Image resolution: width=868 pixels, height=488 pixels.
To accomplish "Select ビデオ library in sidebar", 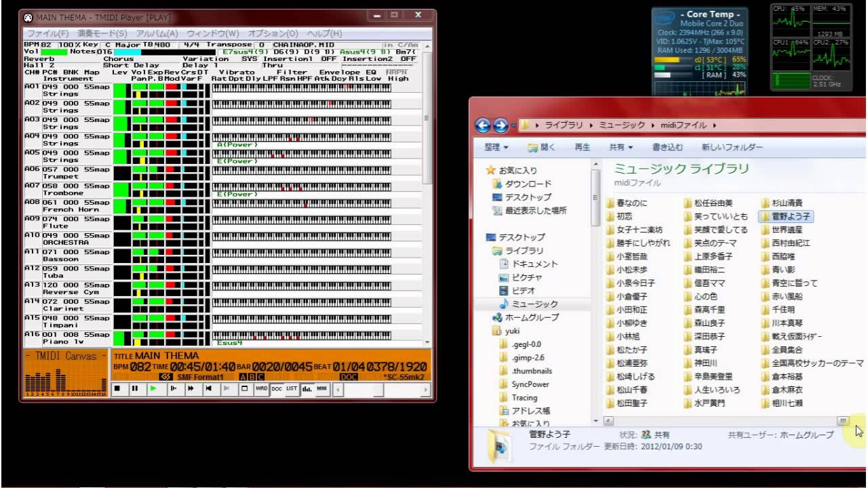I will pyautogui.click(x=517, y=291).
